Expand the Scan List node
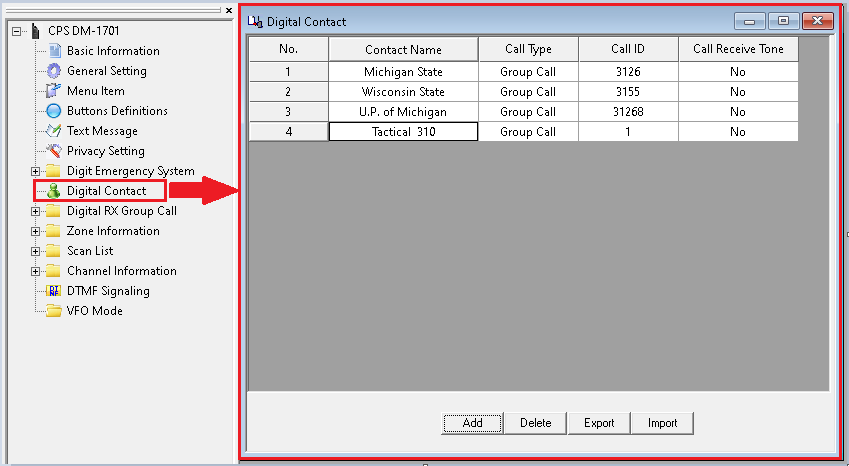The height and width of the screenshot is (466, 849). pos(35,252)
